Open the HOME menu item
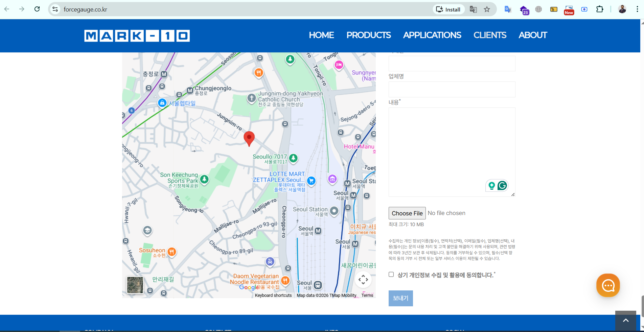 tap(321, 35)
